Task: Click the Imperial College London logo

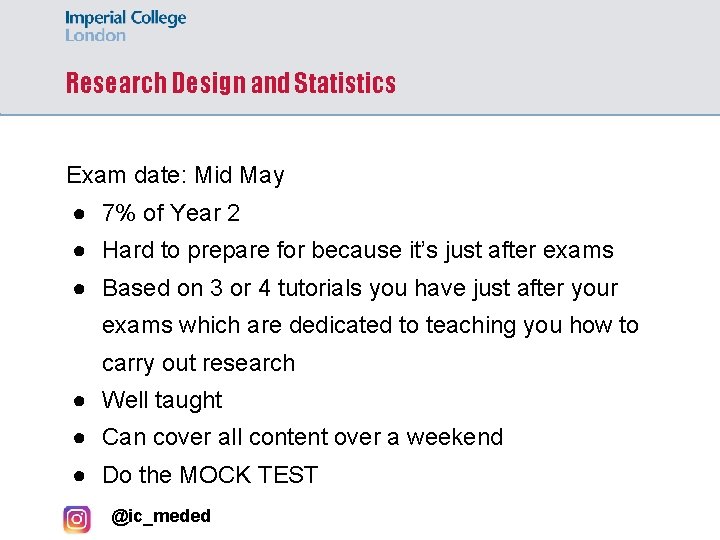Action: 125,26
